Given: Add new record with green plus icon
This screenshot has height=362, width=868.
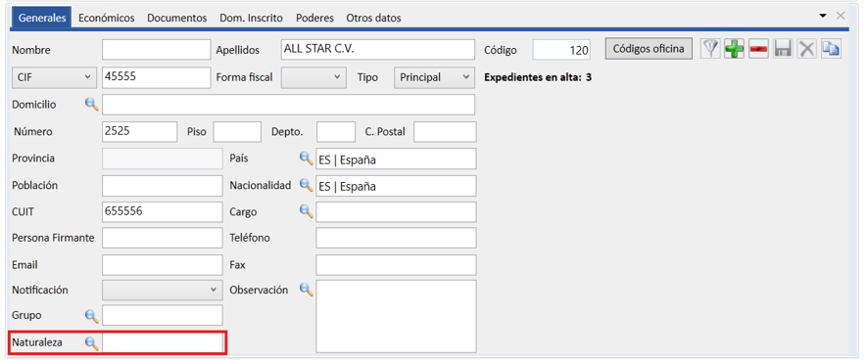Looking at the screenshot, I should click(734, 49).
